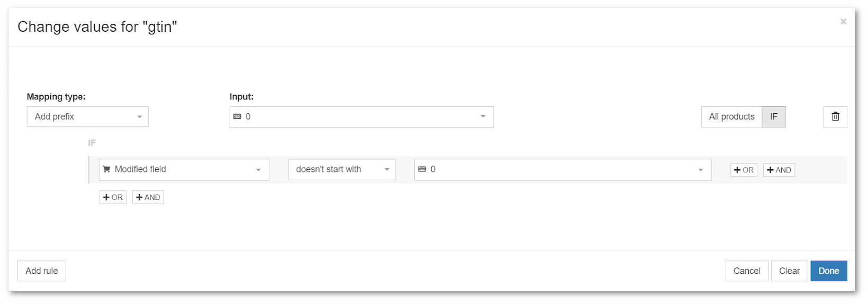
Task: Click keyboard icon in condition value field
Action: tap(422, 169)
